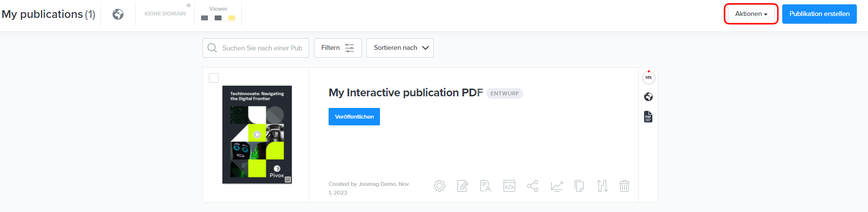The image size is (868, 212).
Task: Click the embed code icon
Action: 509,186
